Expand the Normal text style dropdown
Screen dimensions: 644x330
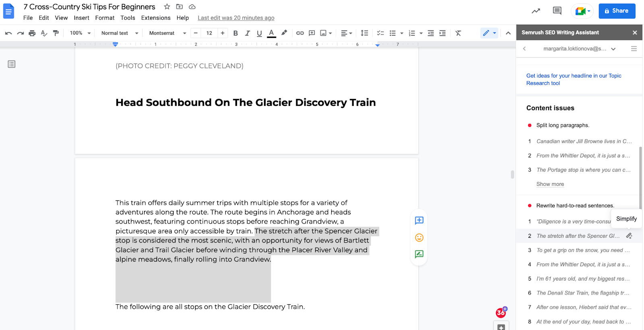(120, 33)
